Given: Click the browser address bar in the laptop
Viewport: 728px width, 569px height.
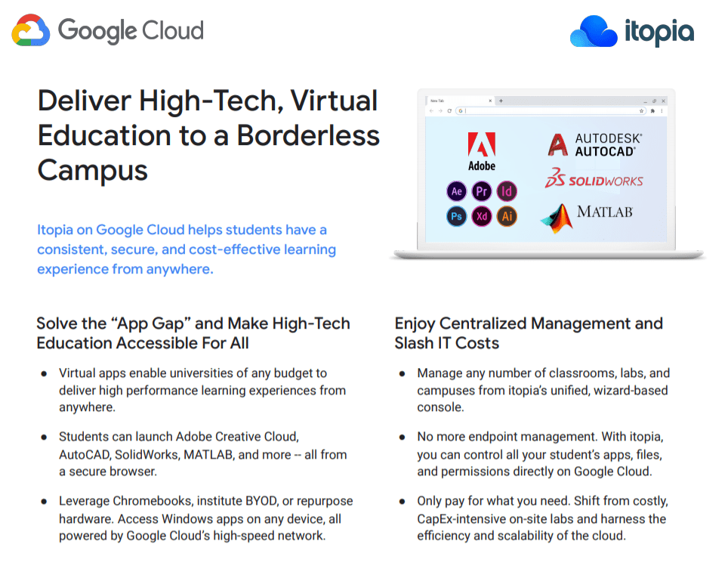Looking at the screenshot, I should [x=551, y=111].
